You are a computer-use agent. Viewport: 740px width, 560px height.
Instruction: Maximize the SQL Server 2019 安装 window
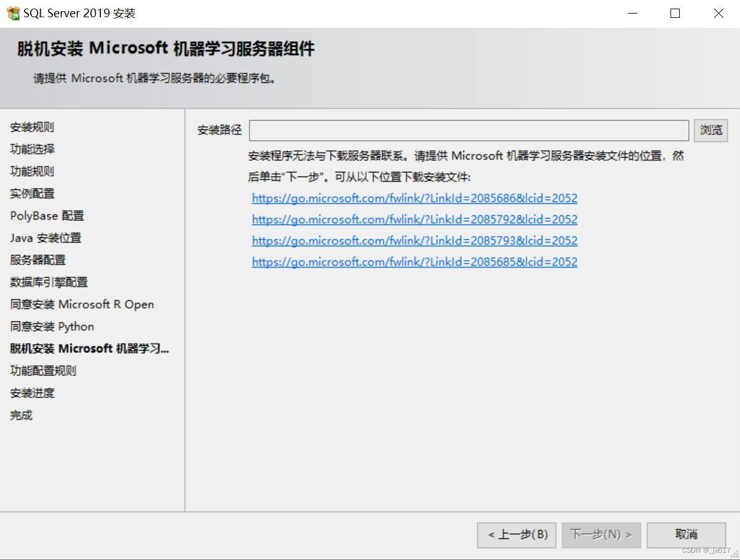(x=675, y=13)
